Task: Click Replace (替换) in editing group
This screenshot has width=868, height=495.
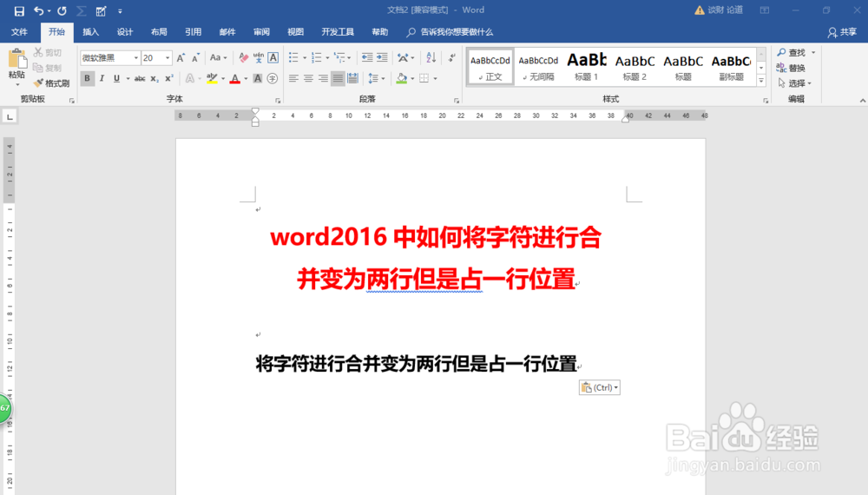Action: 791,68
